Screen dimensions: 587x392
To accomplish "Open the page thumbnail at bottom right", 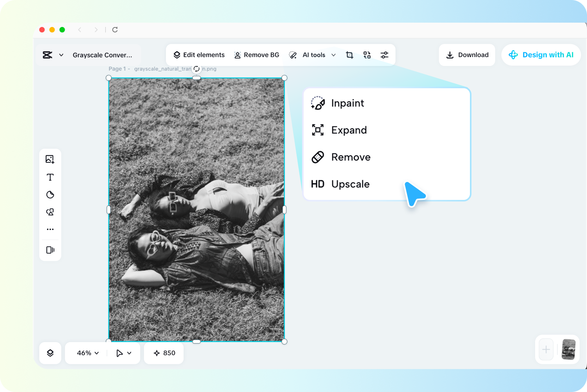I will [568, 349].
